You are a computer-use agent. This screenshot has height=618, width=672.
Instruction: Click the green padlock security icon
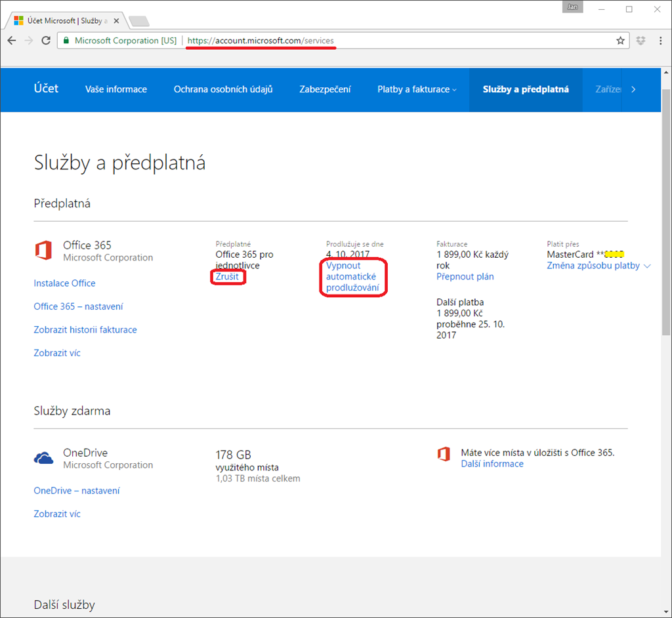(x=66, y=40)
